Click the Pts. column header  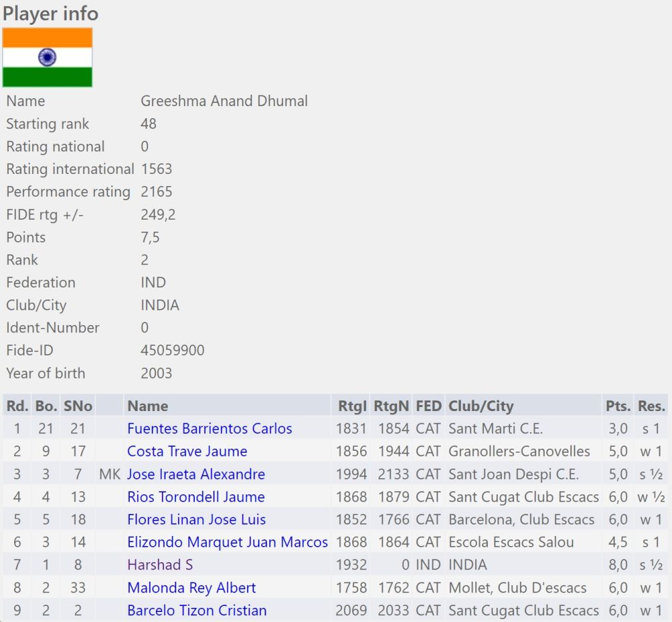point(618,406)
